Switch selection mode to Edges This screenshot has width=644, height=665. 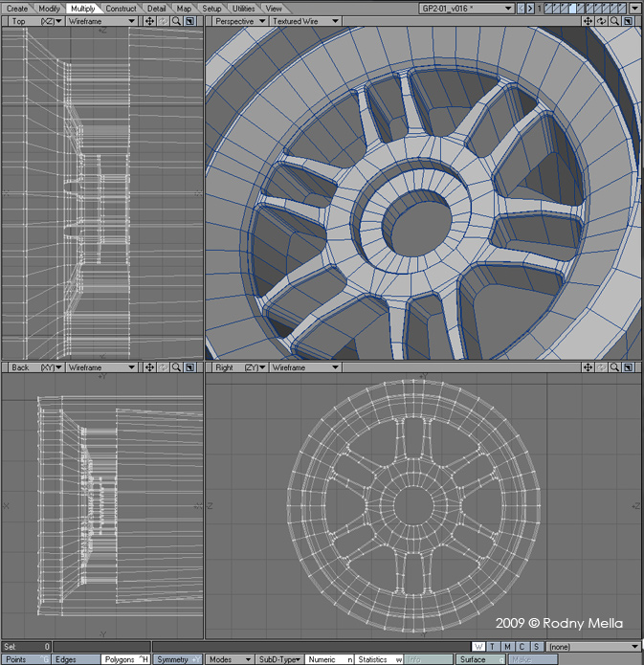click(76, 659)
